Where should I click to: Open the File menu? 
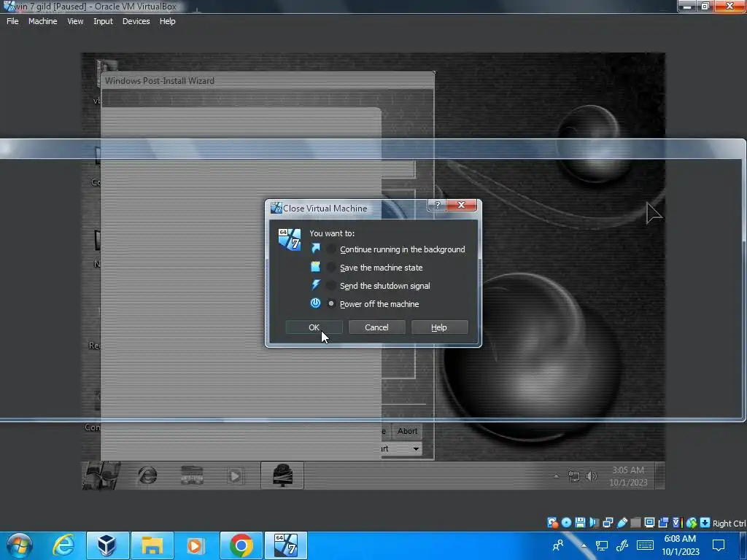click(12, 21)
